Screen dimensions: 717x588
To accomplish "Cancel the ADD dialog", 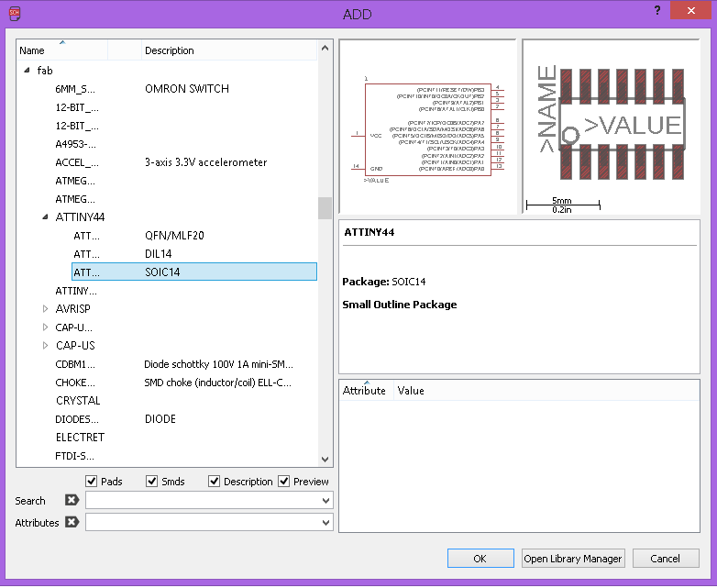I will [666, 559].
